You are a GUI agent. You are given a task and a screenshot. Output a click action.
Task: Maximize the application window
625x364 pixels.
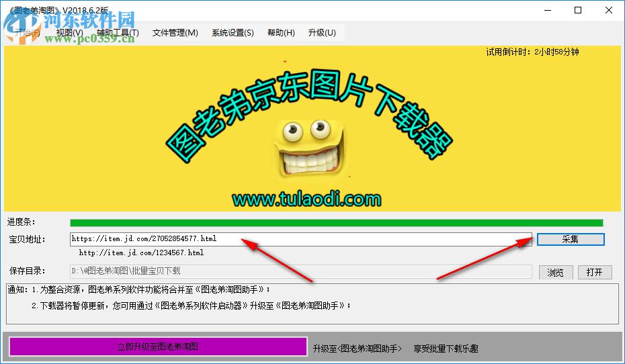(578, 10)
